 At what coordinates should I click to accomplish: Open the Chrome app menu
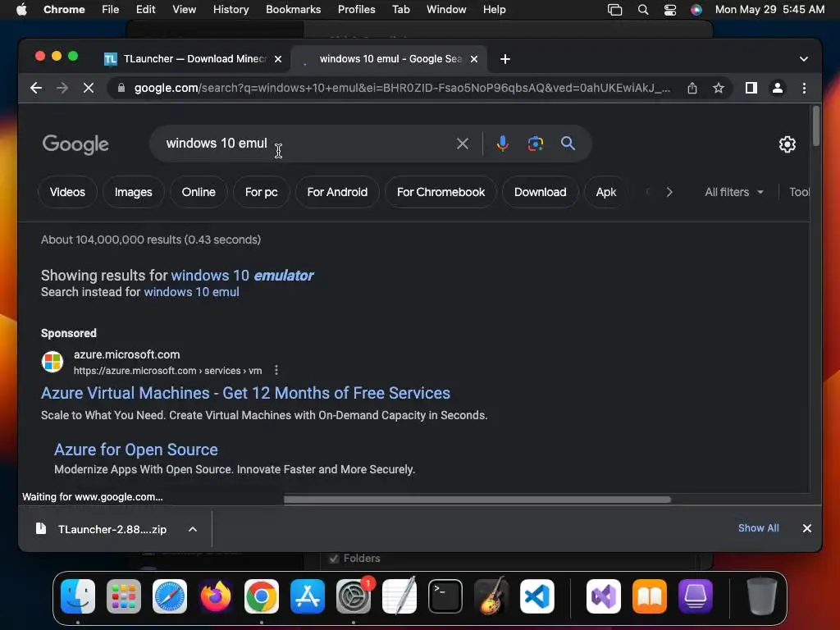coord(64,10)
